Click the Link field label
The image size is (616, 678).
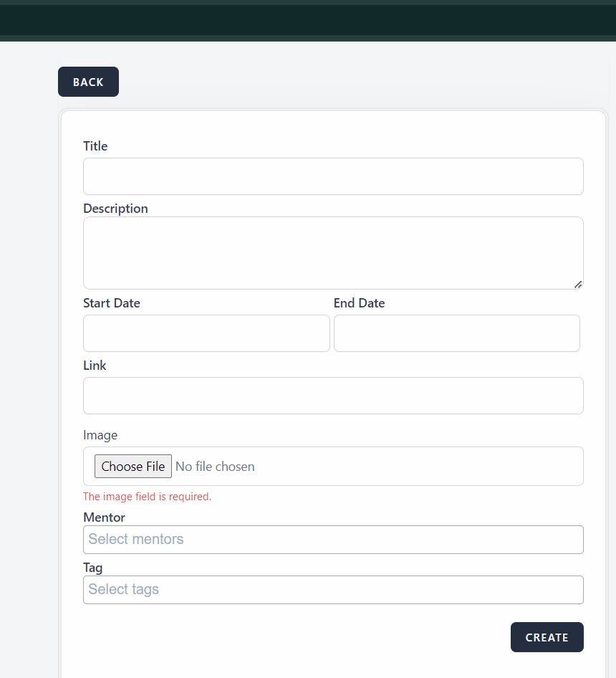click(95, 366)
